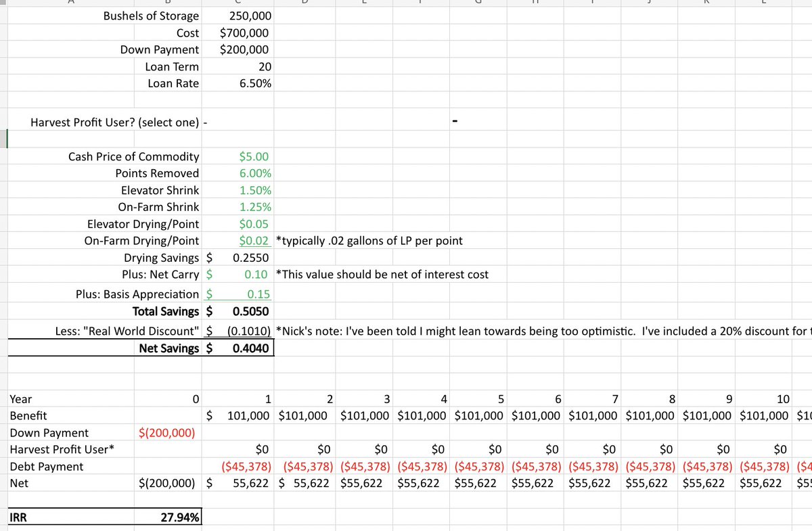The width and height of the screenshot is (812, 531).
Task: Select the Points Removed value 6.00%
Action: 256,173
